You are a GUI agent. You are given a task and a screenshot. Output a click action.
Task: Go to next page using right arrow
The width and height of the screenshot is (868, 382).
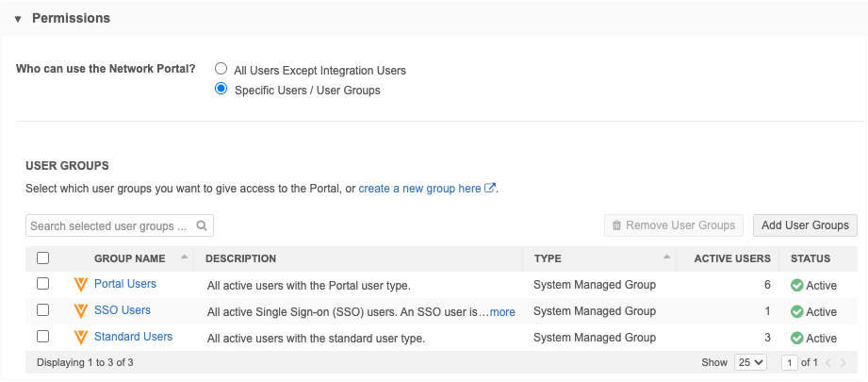844,362
